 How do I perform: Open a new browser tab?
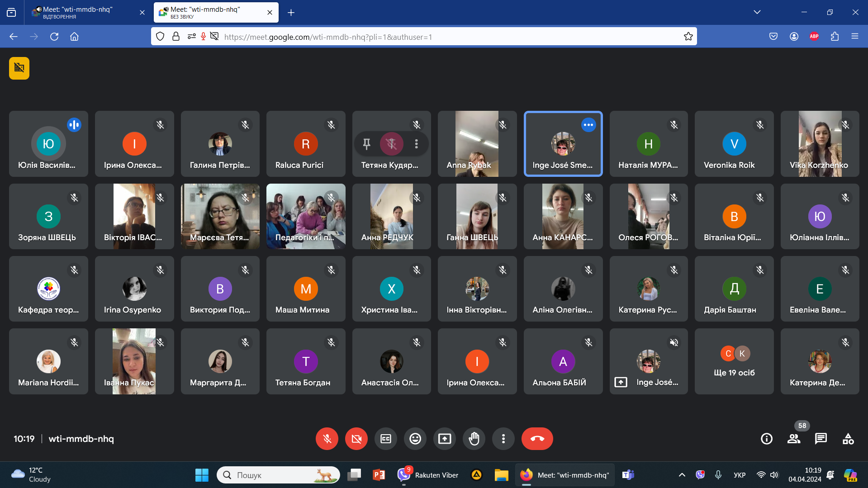pyautogui.click(x=291, y=13)
